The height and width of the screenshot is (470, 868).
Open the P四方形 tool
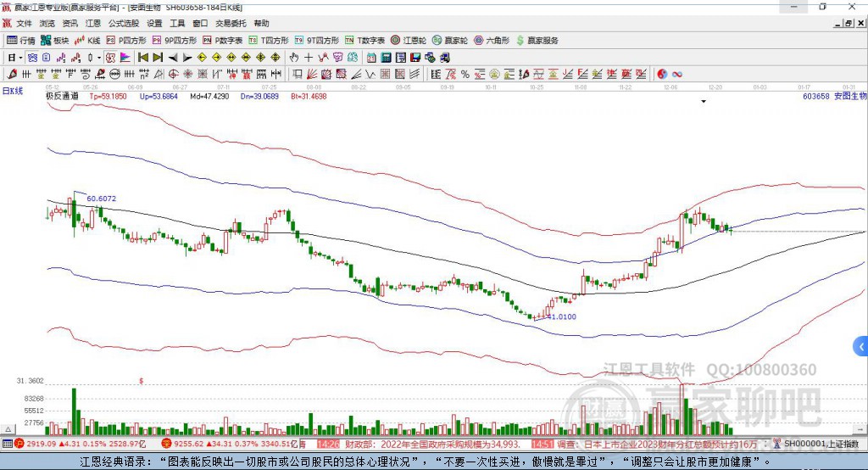point(126,41)
